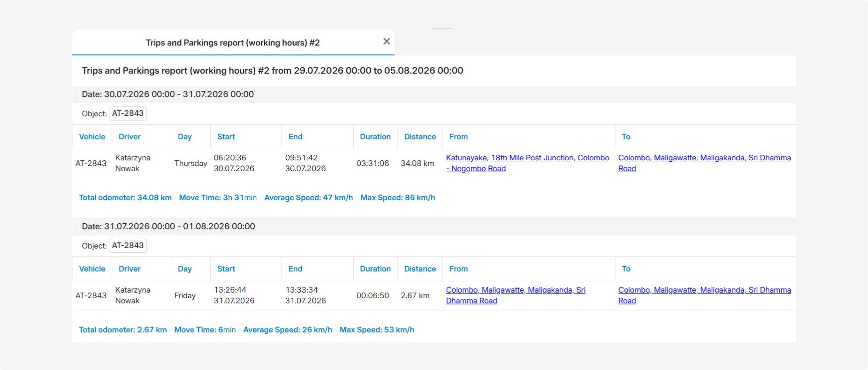Select end time 13:33:34 31.07.2026
Image resolution: width=868 pixels, height=370 pixels.
[305, 295]
